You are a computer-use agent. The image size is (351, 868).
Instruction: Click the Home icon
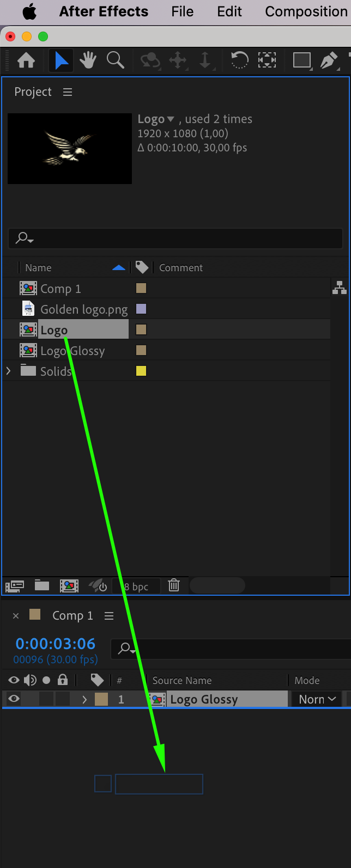click(x=26, y=60)
